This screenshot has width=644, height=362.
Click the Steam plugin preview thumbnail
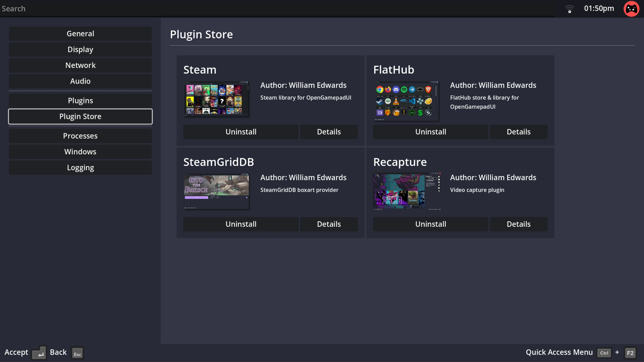pyautogui.click(x=216, y=99)
